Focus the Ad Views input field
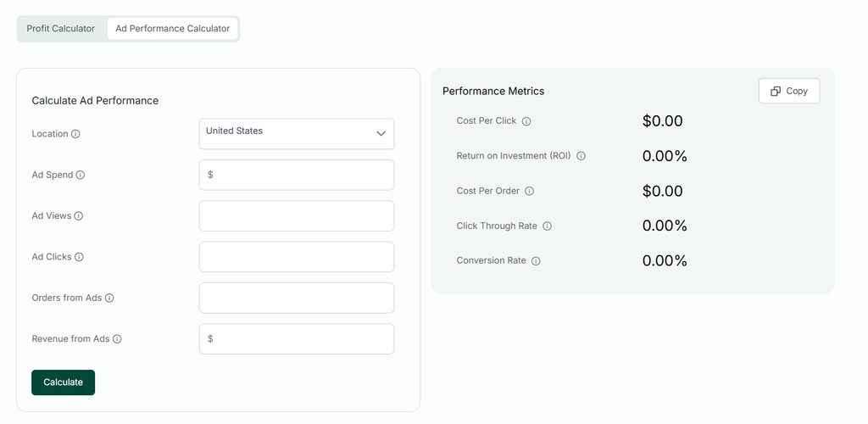Image resolution: width=868 pixels, height=424 pixels. pyautogui.click(x=297, y=216)
